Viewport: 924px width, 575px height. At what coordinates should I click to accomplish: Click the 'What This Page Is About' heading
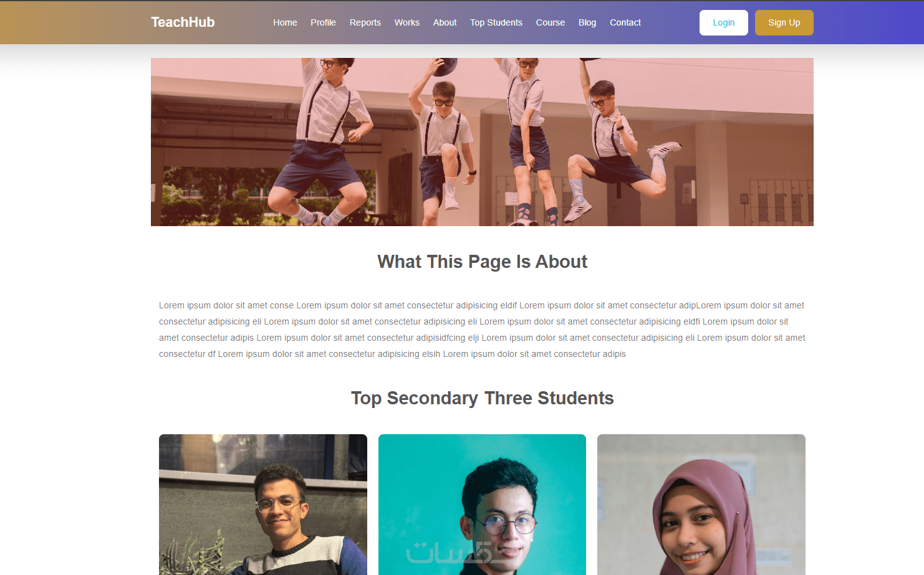click(x=482, y=262)
